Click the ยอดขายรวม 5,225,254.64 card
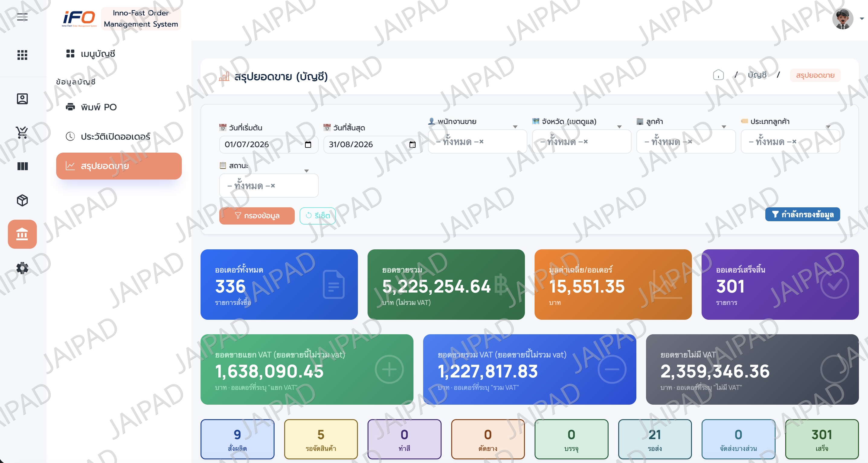Screen dimensions: 868x463 click(x=446, y=285)
